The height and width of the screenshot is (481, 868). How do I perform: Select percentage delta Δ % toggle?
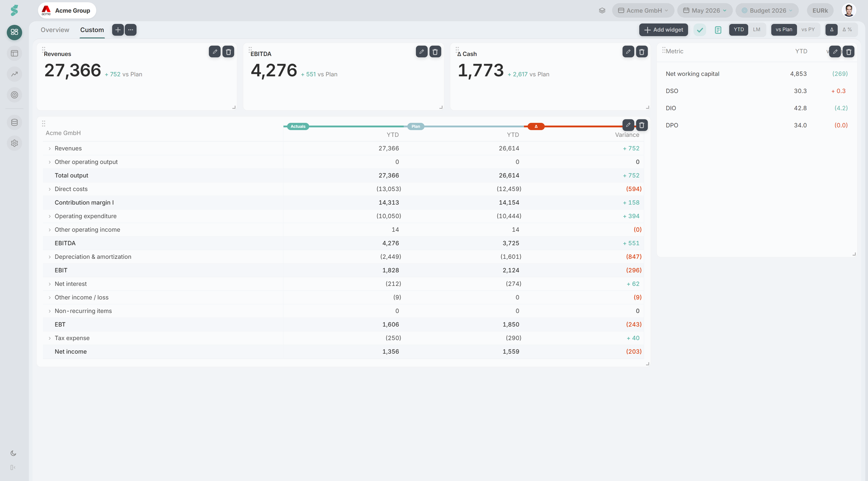pos(847,30)
